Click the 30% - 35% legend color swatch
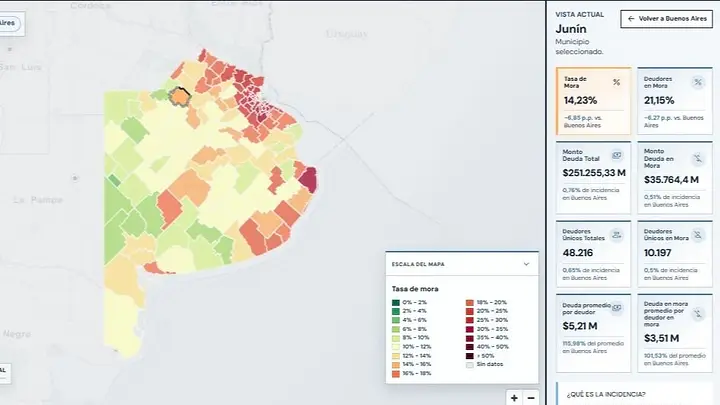This screenshot has width=720, height=405. pyautogui.click(x=469, y=329)
